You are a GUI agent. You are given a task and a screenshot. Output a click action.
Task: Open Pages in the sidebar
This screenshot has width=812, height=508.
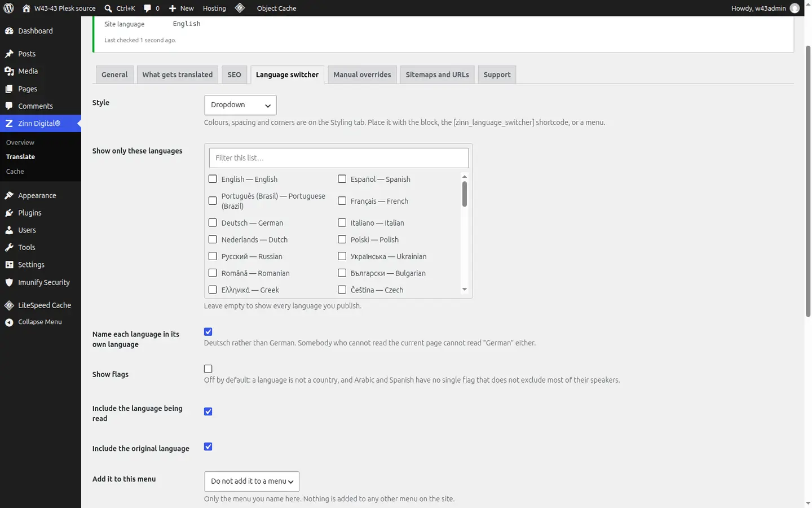[x=41, y=89]
